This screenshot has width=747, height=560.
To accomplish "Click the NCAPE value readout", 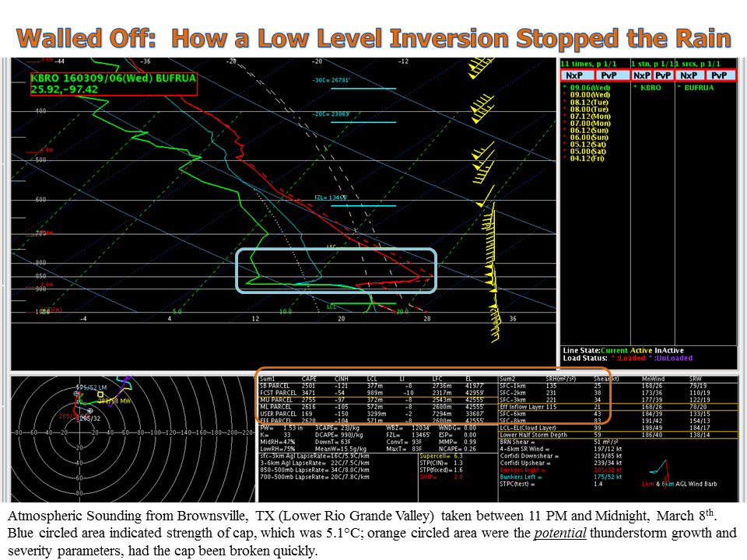I will click(x=458, y=449).
